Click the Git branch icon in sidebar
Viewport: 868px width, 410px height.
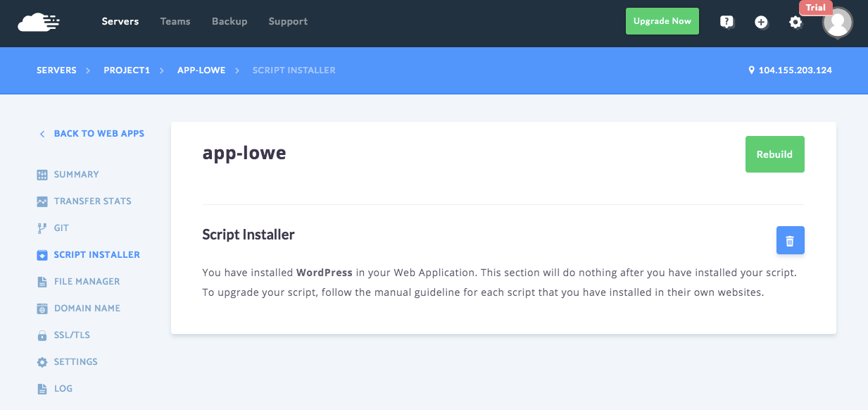pos(42,228)
